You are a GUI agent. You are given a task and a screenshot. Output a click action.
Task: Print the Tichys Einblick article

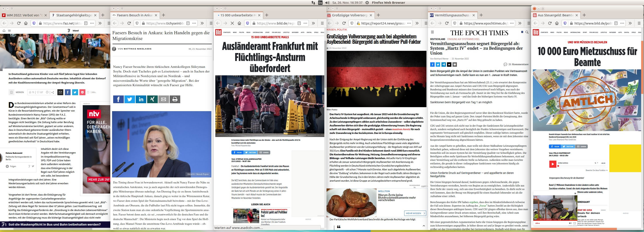[x=175, y=99]
